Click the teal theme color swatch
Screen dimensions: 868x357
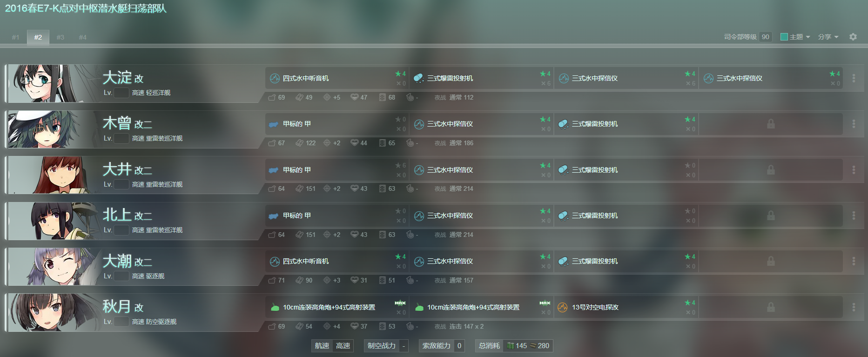click(784, 37)
